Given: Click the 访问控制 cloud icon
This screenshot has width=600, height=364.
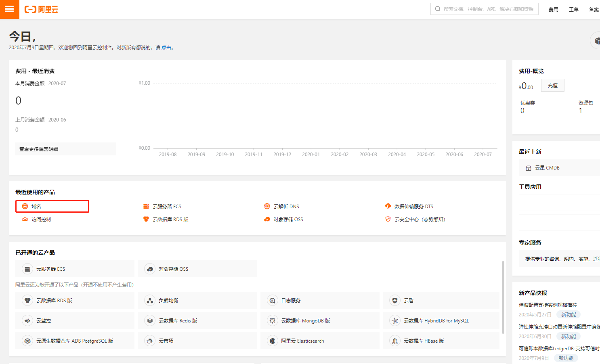Looking at the screenshot, I should [x=25, y=219].
